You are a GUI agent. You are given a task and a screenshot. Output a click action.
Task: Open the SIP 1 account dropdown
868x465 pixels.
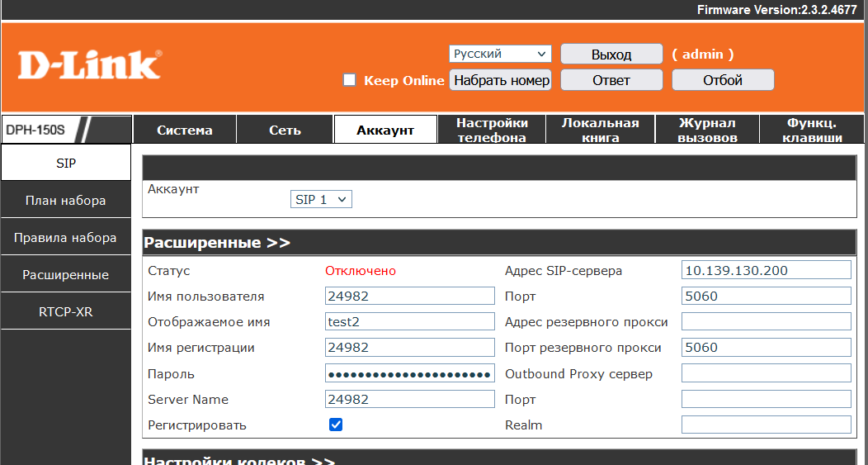[321, 200]
